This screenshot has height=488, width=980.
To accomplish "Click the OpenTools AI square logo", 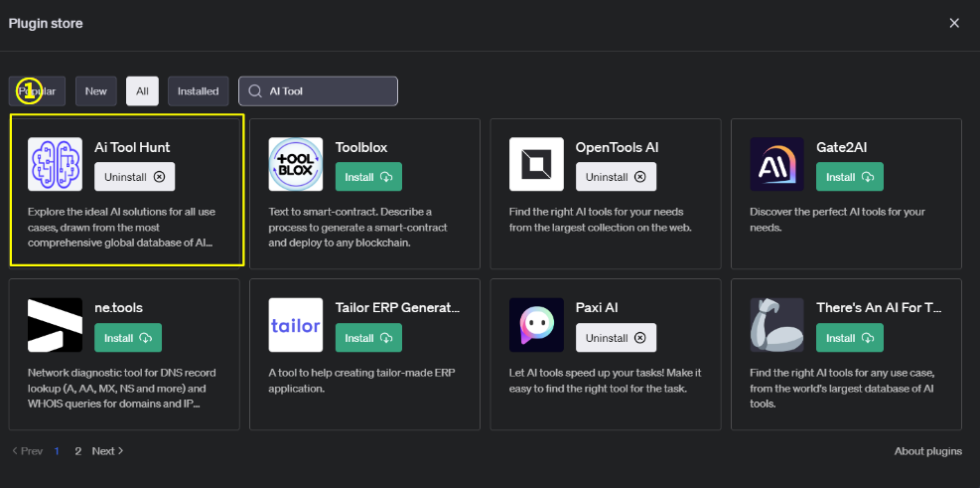I will point(536,164).
